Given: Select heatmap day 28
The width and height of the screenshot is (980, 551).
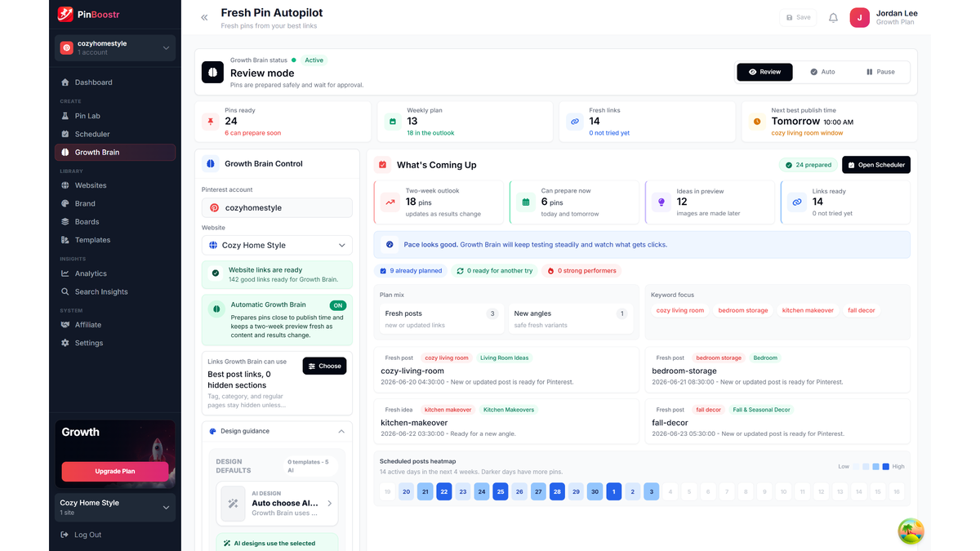Looking at the screenshot, I should pos(557,491).
